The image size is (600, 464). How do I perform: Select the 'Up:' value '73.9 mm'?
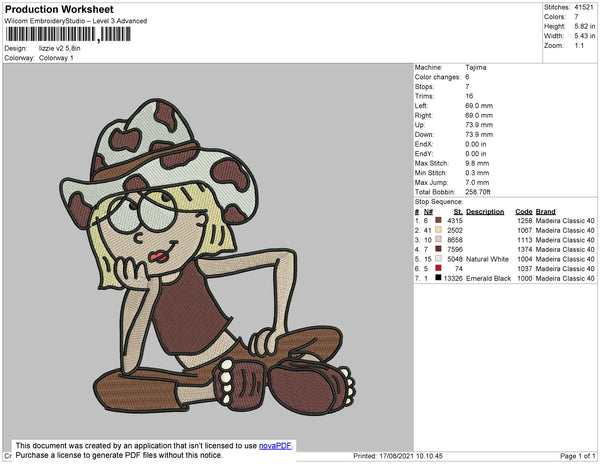[x=479, y=125]
